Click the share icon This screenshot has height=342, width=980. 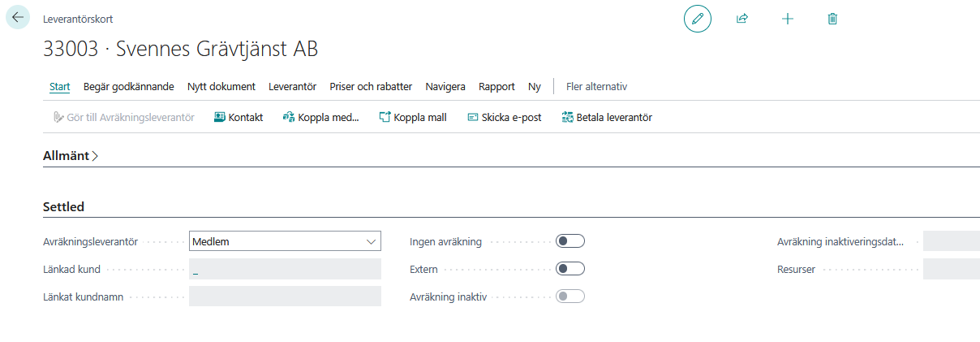741,18
